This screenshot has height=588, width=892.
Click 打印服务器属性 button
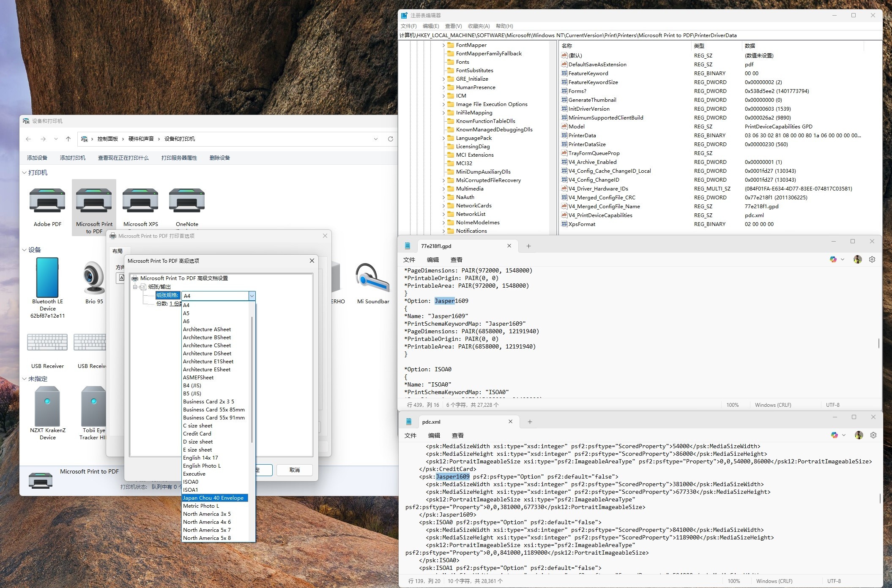coord(179,158)
